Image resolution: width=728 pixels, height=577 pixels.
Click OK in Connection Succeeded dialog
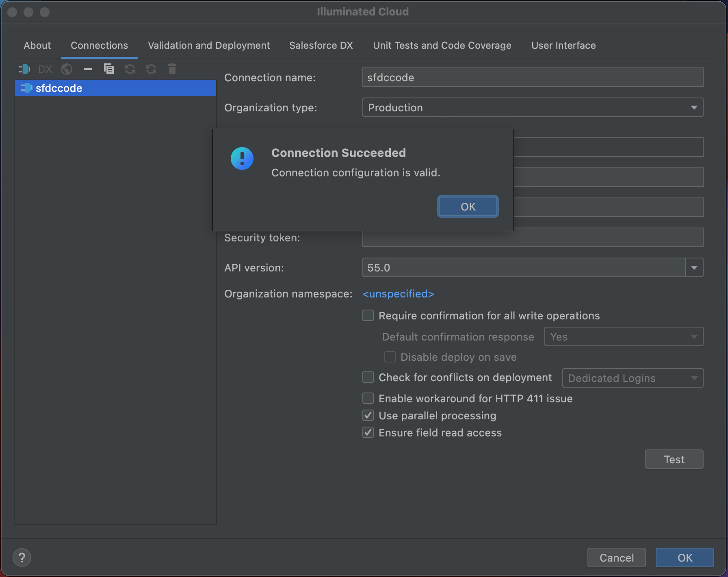[468, 206]
